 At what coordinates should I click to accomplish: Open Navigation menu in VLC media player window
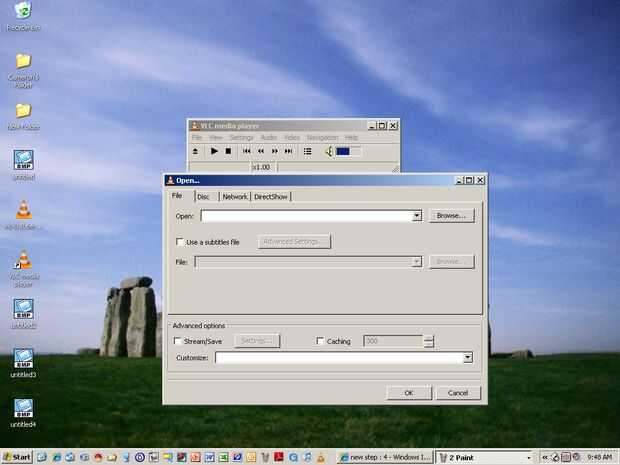[323, 137]
